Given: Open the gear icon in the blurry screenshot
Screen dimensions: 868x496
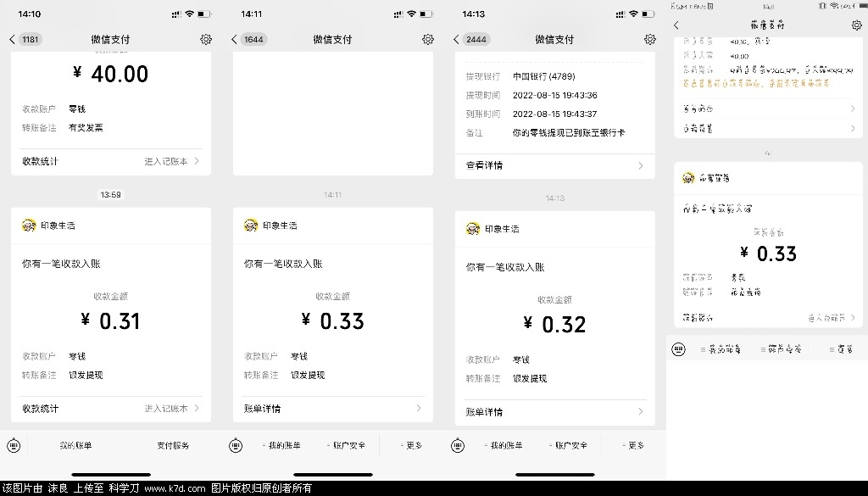Looking at the screenshot, I should [857, 25].
